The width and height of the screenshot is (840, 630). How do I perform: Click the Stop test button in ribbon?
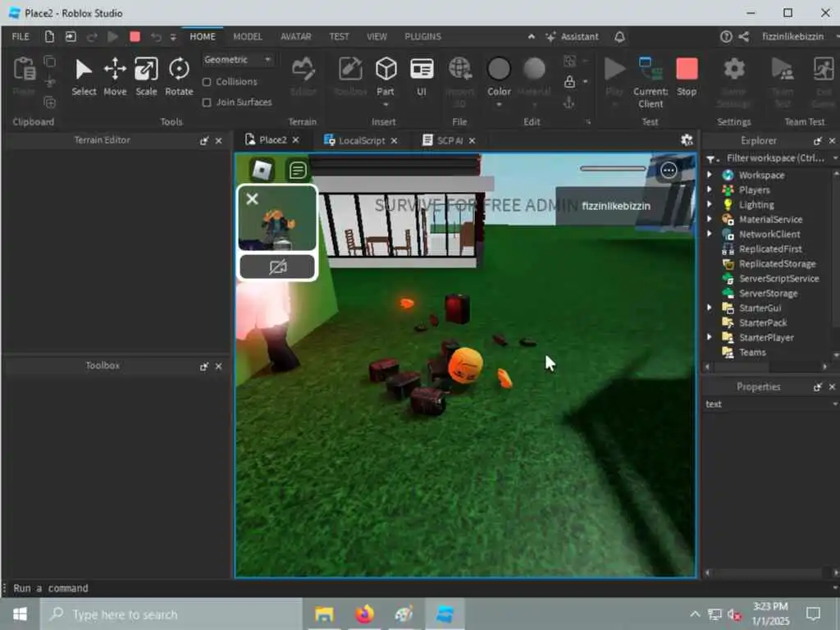687,77
